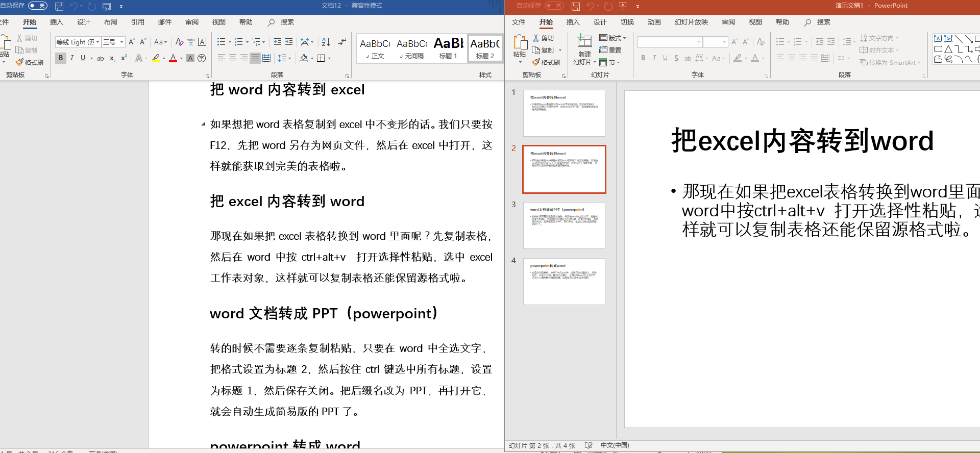
Task: Click triangle shape in PowerPoint shapes gallery
Action: pyautogui.click(x=948, y=49)
